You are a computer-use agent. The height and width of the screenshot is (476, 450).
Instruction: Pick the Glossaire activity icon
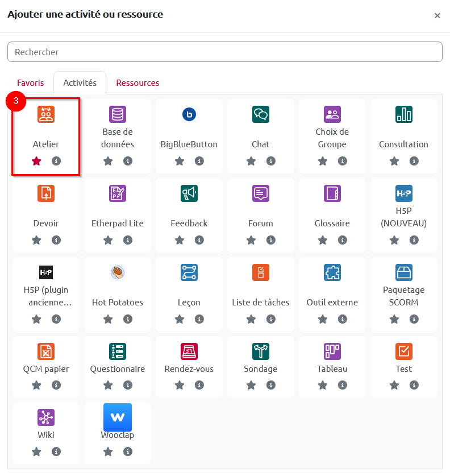point(332,193)
